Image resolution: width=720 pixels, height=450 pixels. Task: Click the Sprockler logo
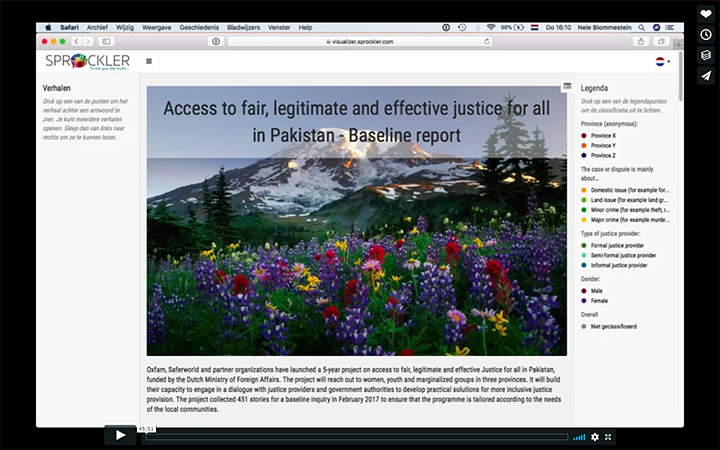click(86, 61)
